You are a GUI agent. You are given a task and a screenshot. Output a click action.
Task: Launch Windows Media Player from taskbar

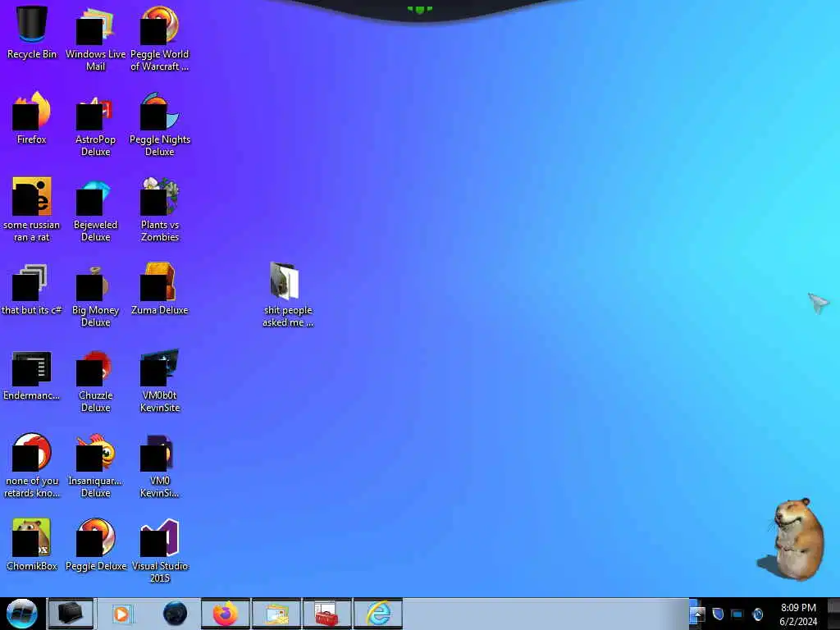pyautogui.click(x=121, y=614)
